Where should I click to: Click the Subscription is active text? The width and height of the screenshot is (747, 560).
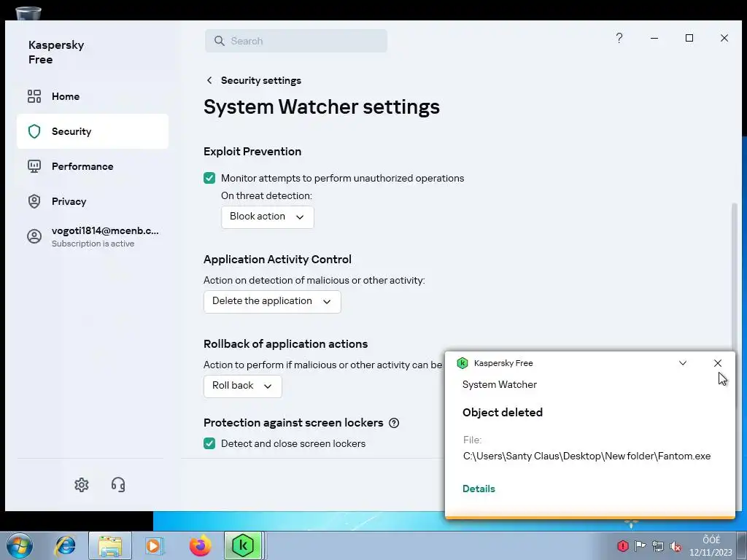click(93, 244)
